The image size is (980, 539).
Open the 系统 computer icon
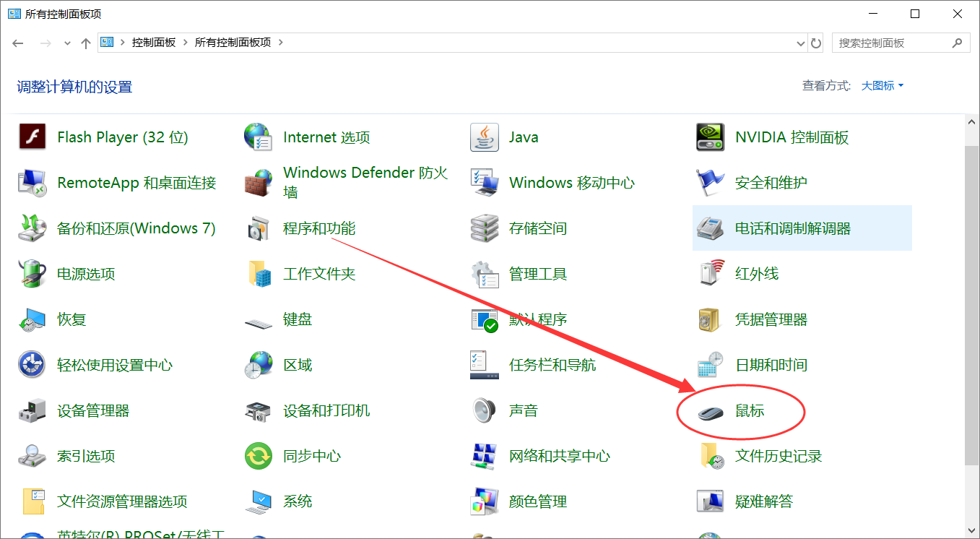(258, 501)
